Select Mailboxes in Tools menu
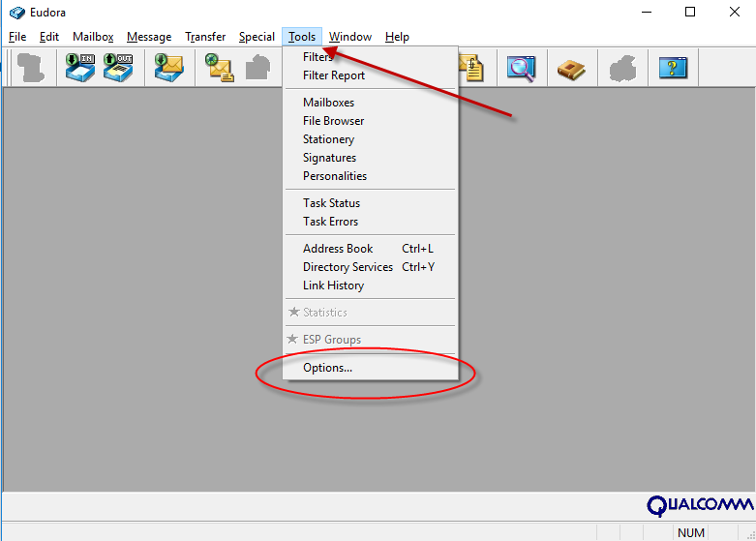756x541 pixels. pos(371,103)
